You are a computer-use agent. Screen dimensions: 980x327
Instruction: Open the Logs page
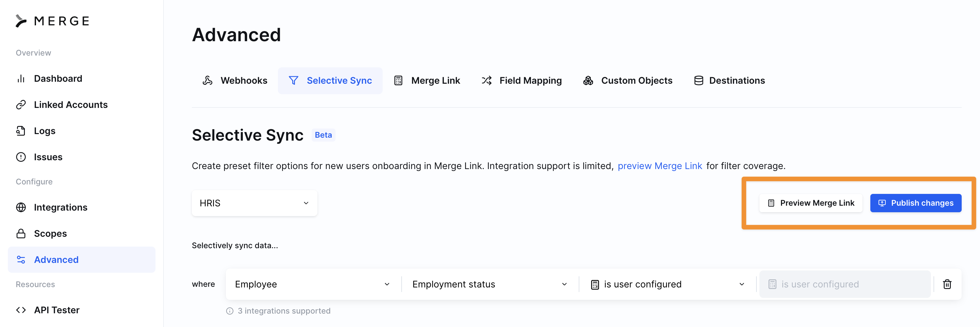[x=45, y=131]
